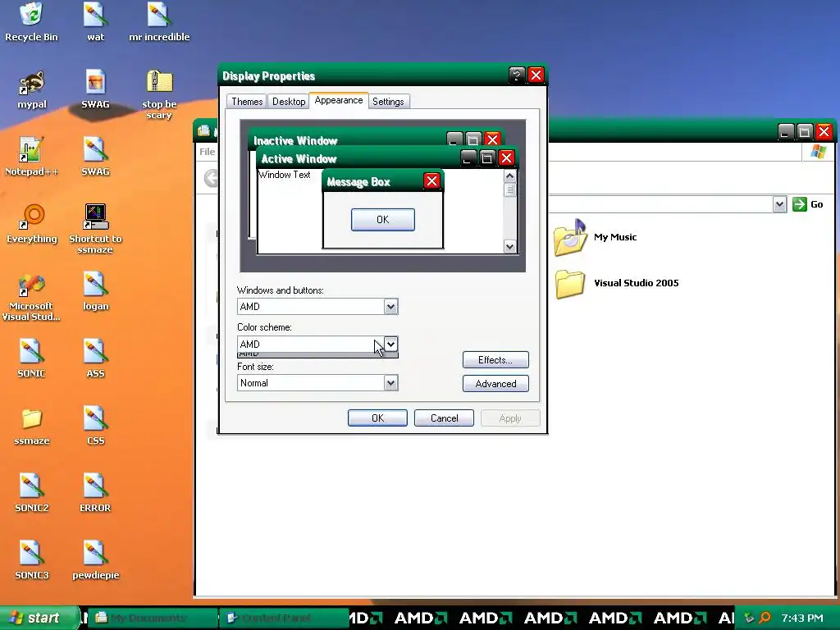Click the Back arrow in My Documents
This screenshot has height=630, width=840.
(x=211, y=178)
